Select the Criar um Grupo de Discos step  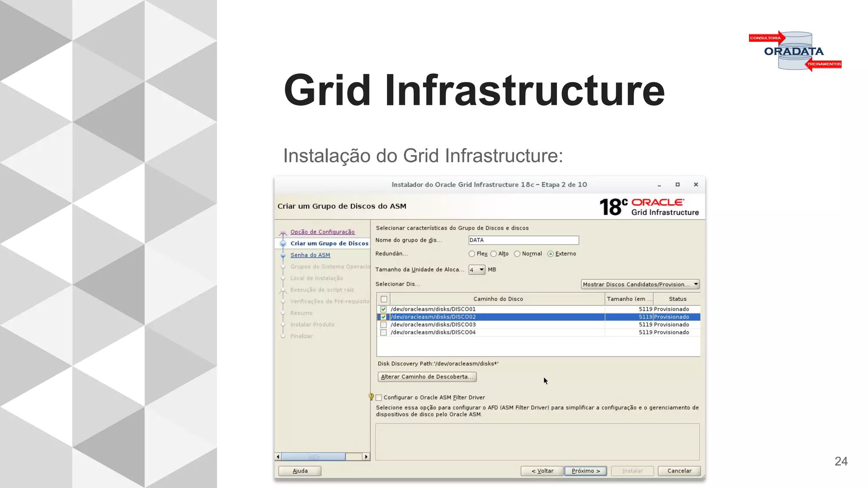click(329, 243)
